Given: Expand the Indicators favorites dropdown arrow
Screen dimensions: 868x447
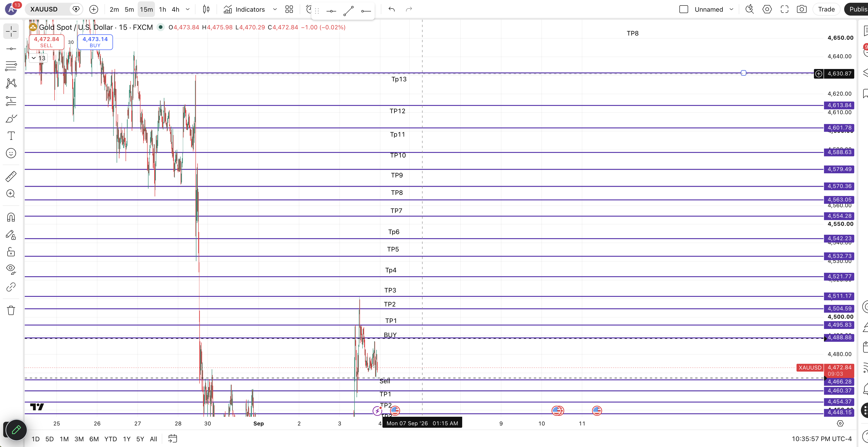Looking at the screenshot, I should [x=275, y=9].
